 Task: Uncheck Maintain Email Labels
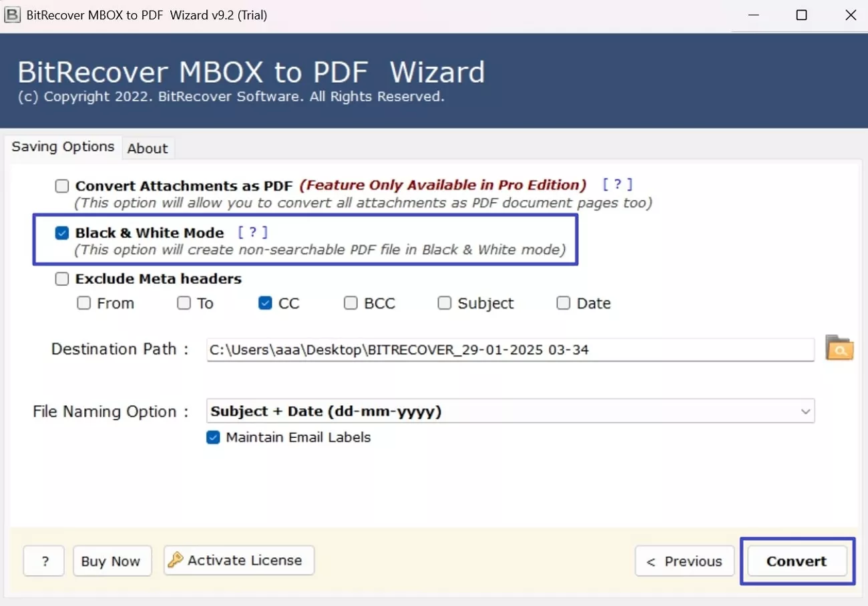(x=213, y=437)
